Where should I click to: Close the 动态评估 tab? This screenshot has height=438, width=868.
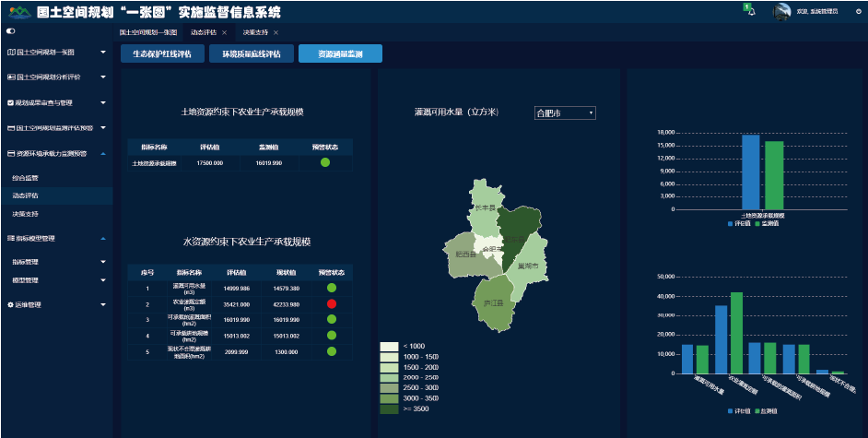224,32
